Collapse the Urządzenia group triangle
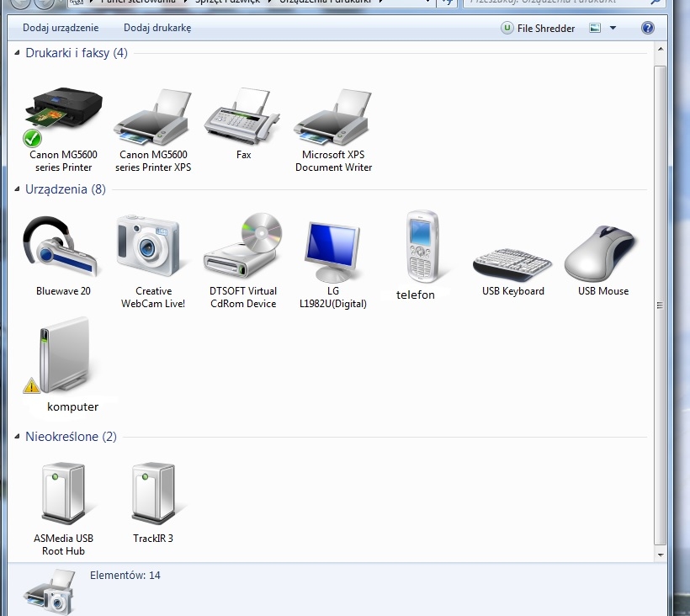Viewport: 690px width, 616px height. (x=17, y=189)
